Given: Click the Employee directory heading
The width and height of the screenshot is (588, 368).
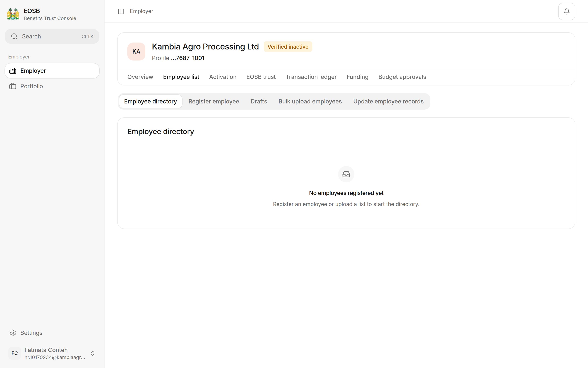Looking at the screenshot, I should pos(161,132).
